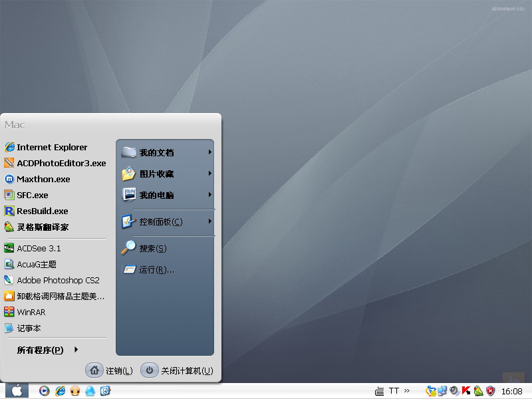Screen dimensions: 532x399
Task: Click the Apple start button on the taskbar
Action: pos(17,391)
